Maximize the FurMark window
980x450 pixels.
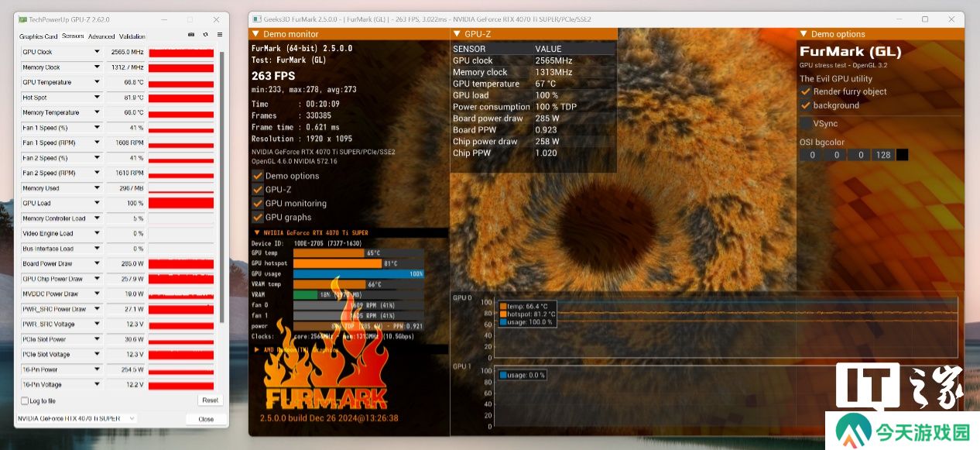click(924, 19)
